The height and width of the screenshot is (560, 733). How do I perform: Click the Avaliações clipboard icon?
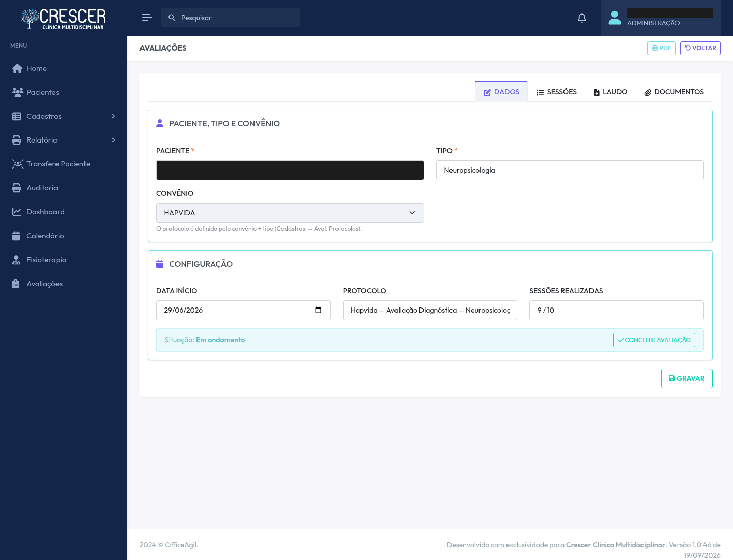pos(16,284)
